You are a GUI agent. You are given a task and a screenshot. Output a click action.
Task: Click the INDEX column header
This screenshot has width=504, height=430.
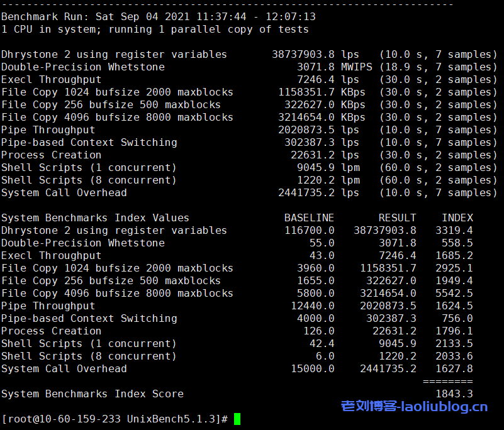coord(457,218)
